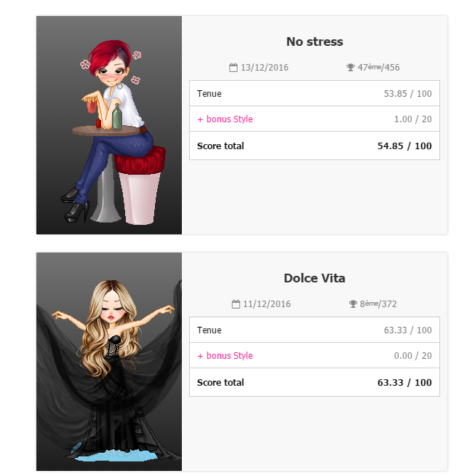This screenshot has width=459, height=476.
Task: Click the 11/12/2016 date label
Action: pyautogui.click(x=267, y=304)
